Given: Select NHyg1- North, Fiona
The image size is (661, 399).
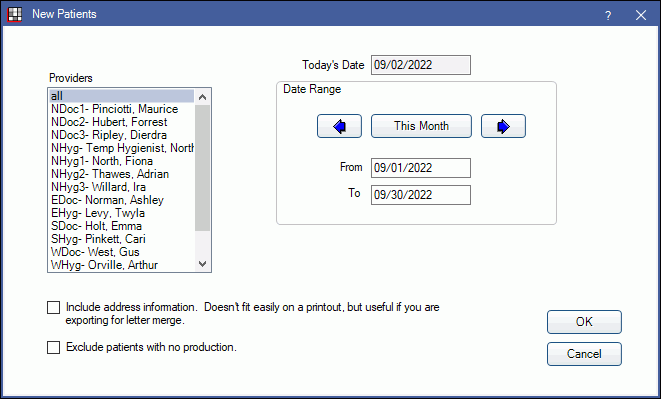Looking at the screenshot, I should [x=121, y=161].
